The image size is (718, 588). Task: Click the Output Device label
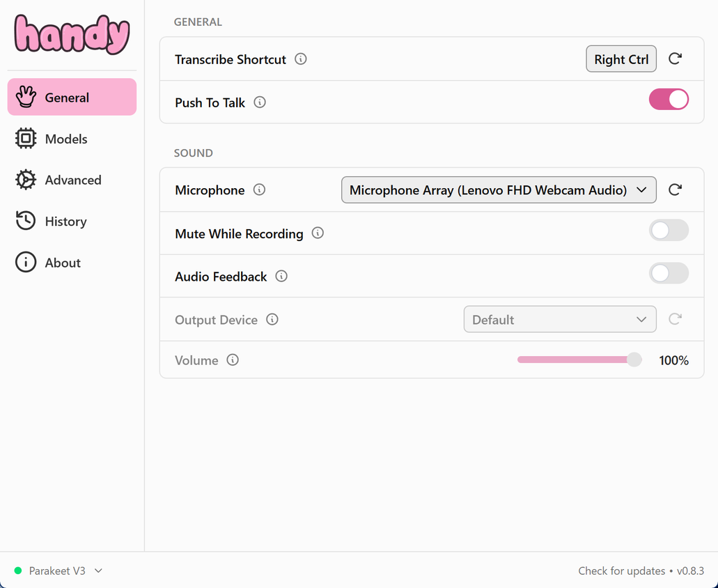(x=216, y=320)
